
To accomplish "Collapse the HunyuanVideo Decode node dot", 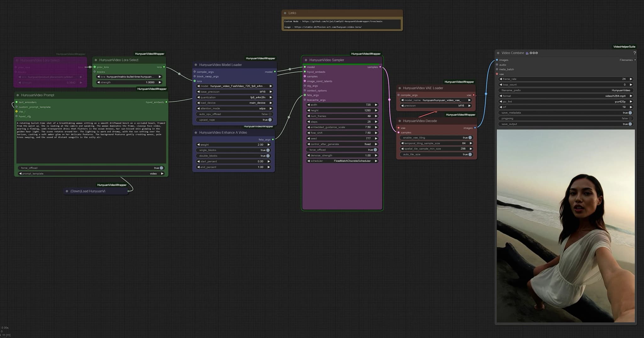I will (400, 121).
